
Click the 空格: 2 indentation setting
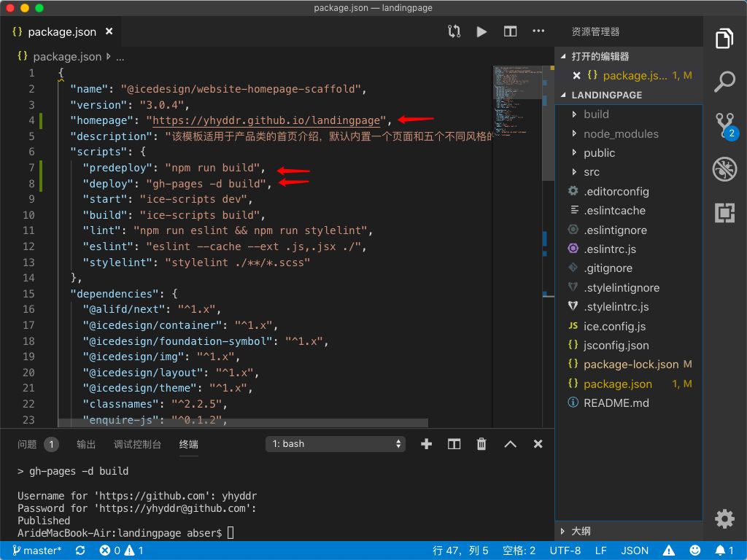click(519, 551)
